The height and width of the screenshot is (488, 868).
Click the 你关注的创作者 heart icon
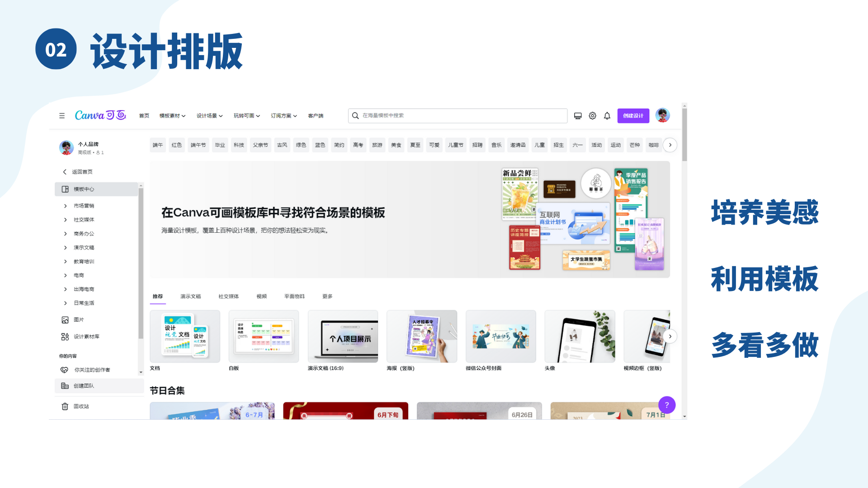click(x=65, y=370)
